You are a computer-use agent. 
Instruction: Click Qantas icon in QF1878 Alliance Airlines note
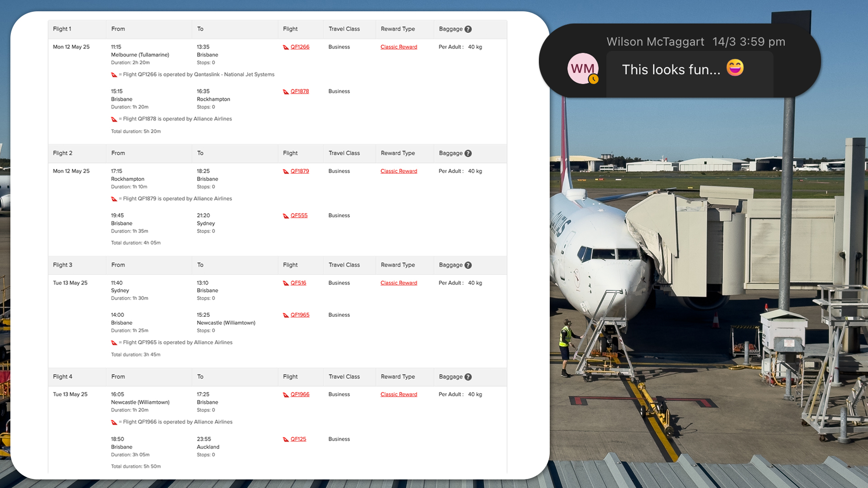tap(114, 119)
